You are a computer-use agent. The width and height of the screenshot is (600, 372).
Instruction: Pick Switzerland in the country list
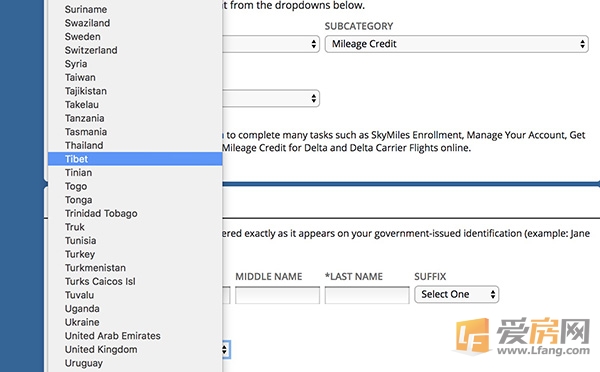pyautogui.click(x=135, y=50)
